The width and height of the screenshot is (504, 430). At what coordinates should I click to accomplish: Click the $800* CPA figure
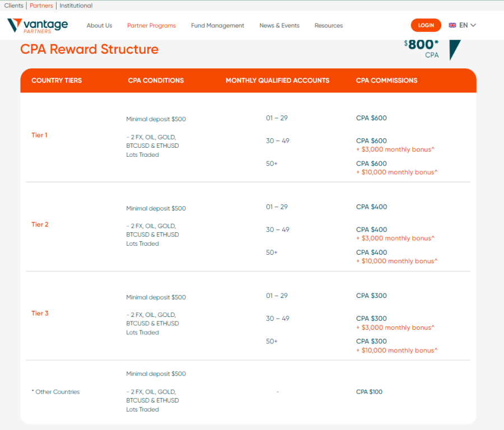tap(421, 49)
